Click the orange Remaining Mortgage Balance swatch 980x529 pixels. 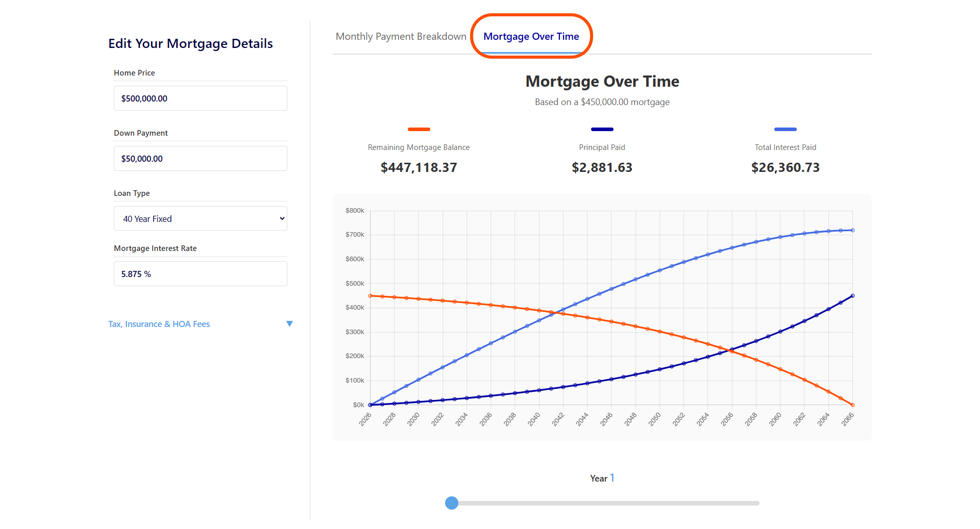pyautogui.click(x=419, y=130)
